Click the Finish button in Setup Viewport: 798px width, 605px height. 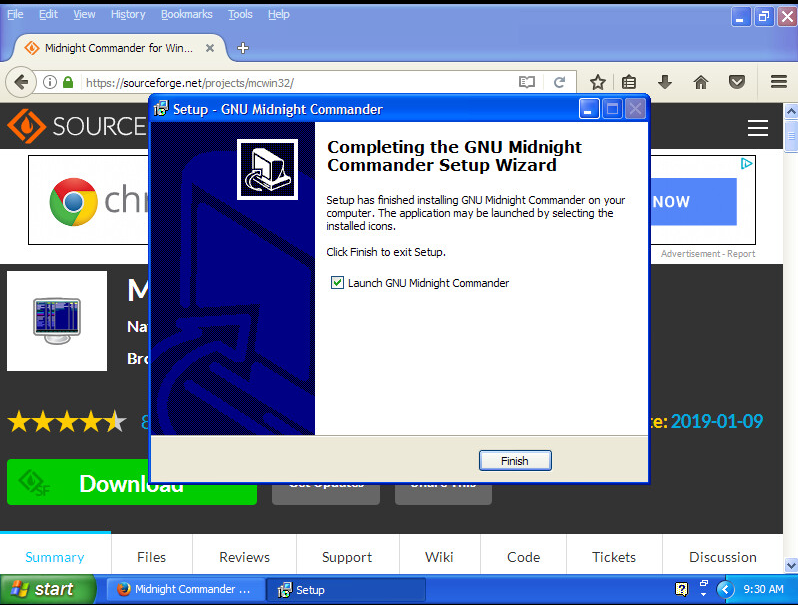click(x=515, y=460)
